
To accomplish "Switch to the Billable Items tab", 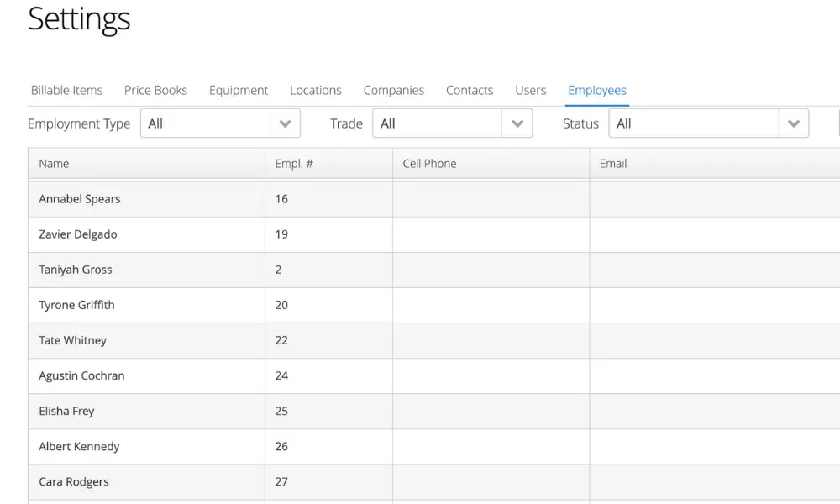I will (66, 90).
